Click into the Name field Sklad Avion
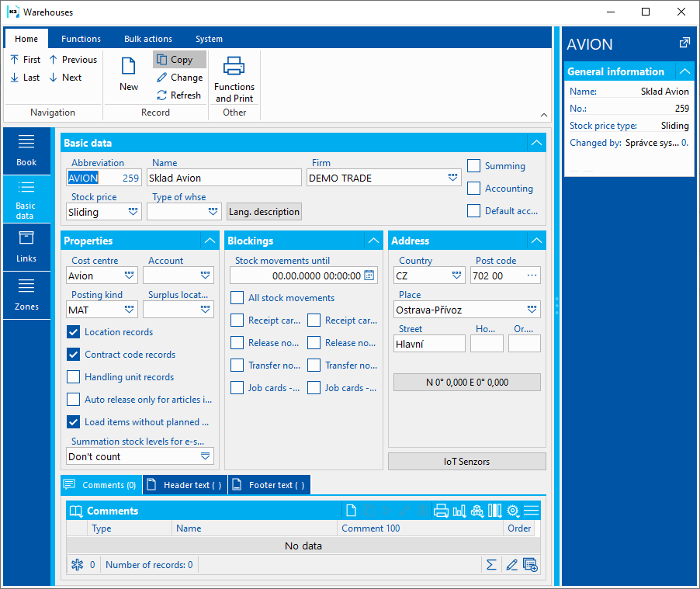The width and height of the screenshot is (700, 589). [x=224, y=178]
